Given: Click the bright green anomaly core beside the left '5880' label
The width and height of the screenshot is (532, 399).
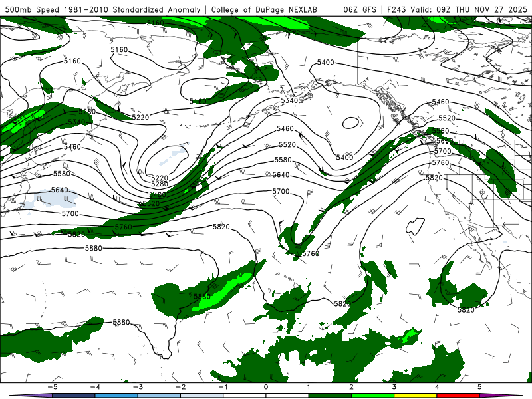Looking at the screenshot, I should pos(222,292).
